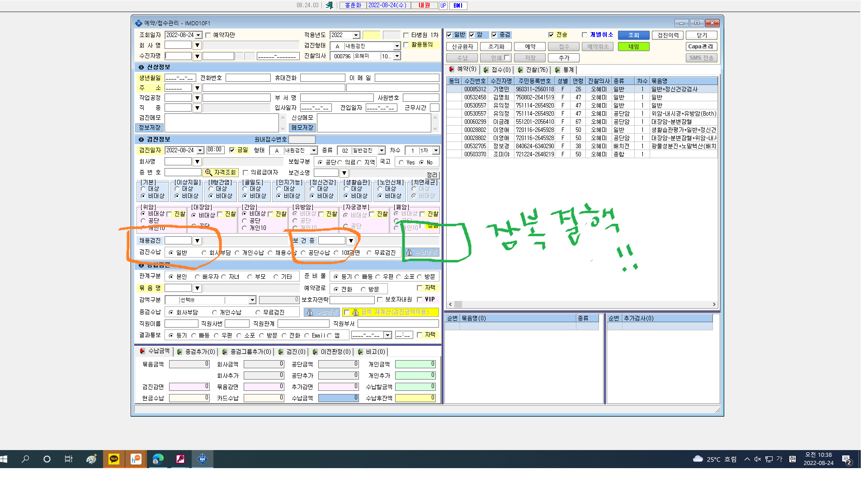Click the 수진자명 input field
Screen dimensions: 868x488
tap(178, 56)
